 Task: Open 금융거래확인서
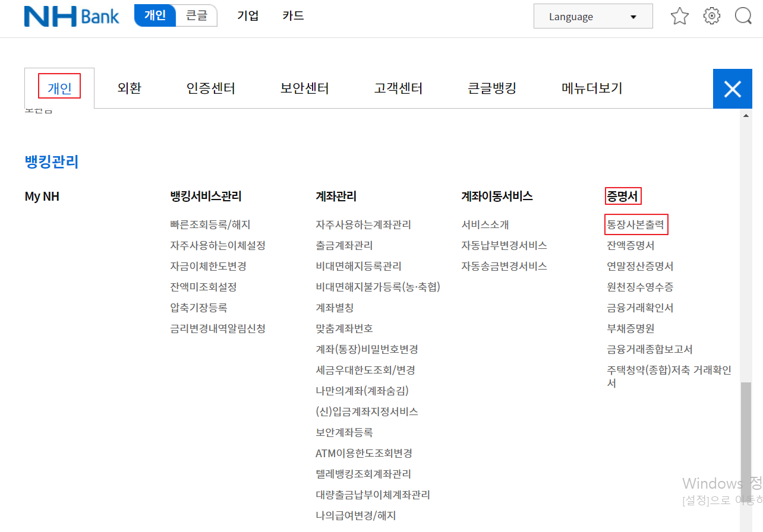pos(640,308)
